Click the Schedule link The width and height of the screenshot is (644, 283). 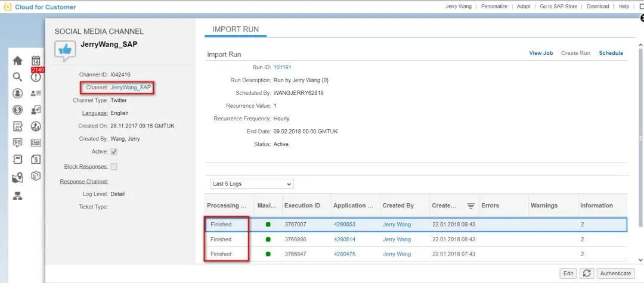tap(611, 53)
